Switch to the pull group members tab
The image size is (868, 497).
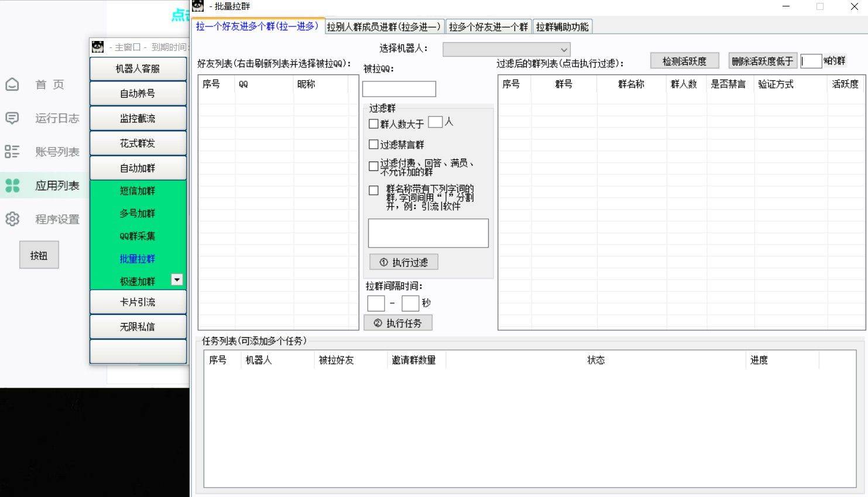click(x=383, y=27)
